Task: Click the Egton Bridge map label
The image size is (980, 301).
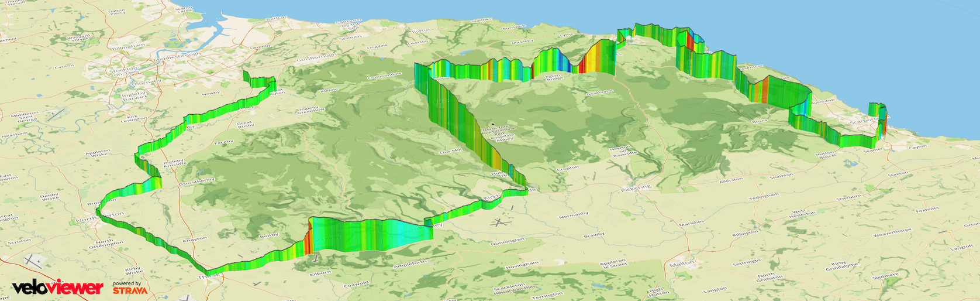Action: 553,77
